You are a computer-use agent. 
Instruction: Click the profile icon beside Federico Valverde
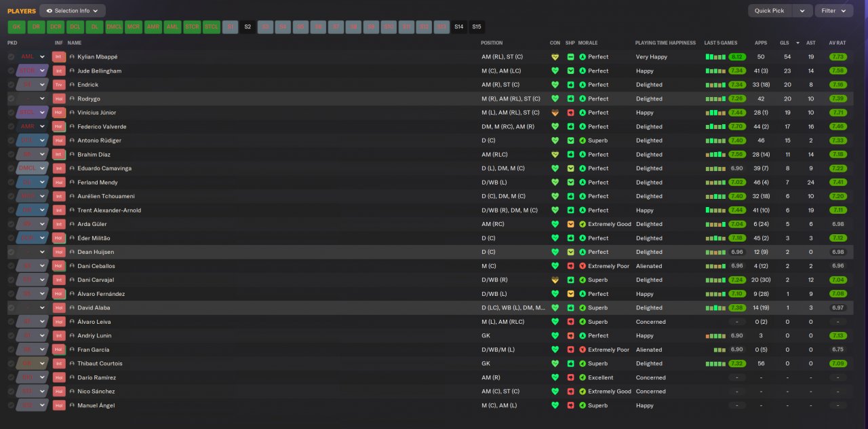pyautogui.click(x=72, y=126)
